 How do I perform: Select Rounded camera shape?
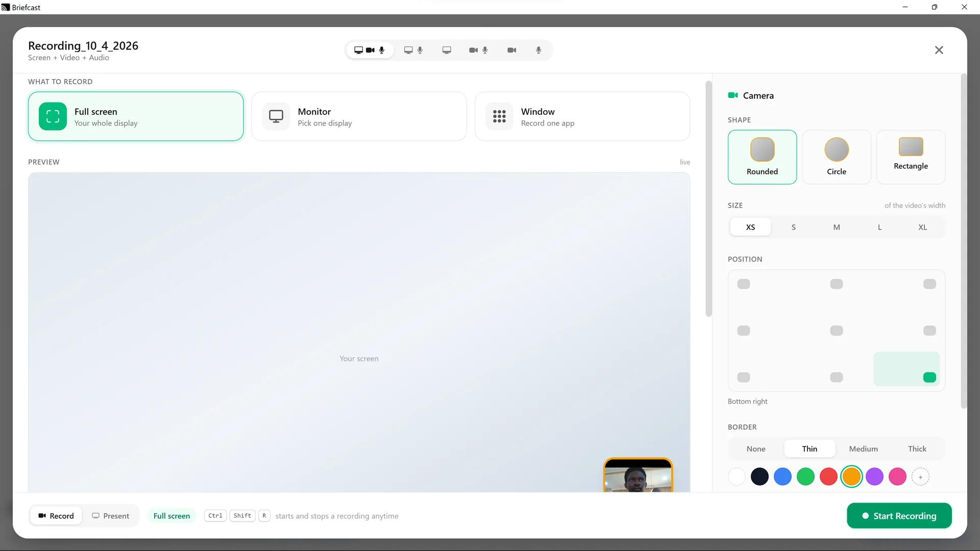click(762, 157)
